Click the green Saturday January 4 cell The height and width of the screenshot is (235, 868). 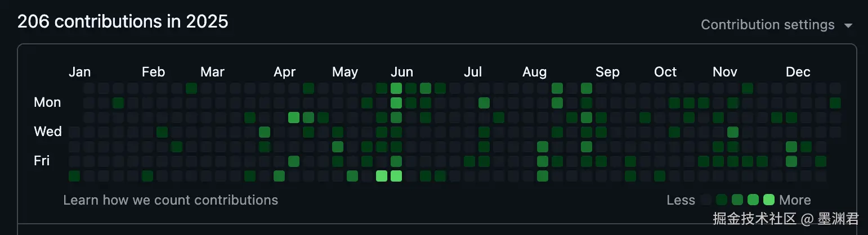[74, 176]
